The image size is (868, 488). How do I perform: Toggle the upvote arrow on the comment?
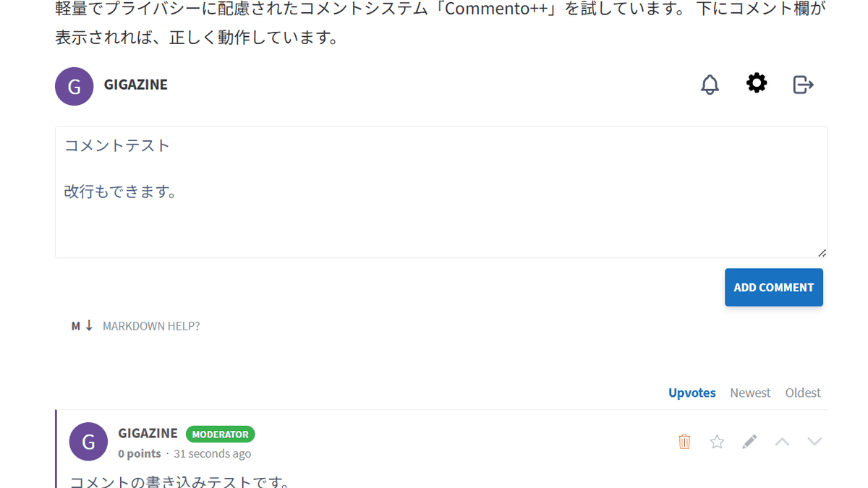pos(782,441)
